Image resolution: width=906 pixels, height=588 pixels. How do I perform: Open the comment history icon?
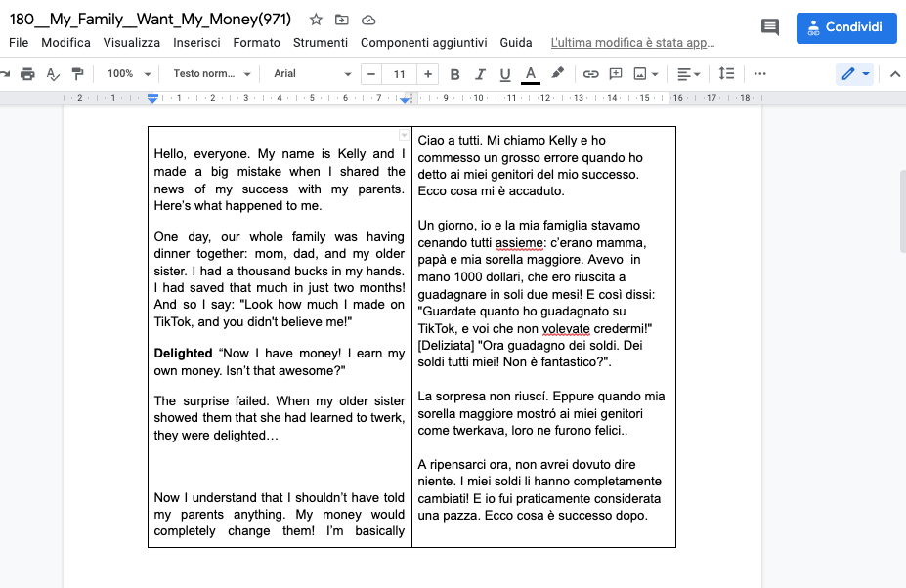[x=770, y=27]
